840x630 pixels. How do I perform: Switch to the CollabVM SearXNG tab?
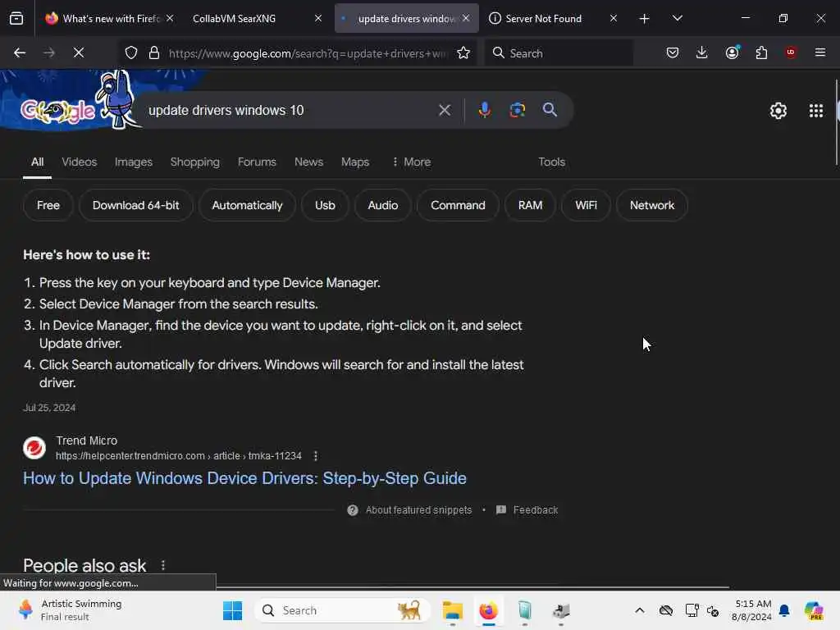point(251,19)
